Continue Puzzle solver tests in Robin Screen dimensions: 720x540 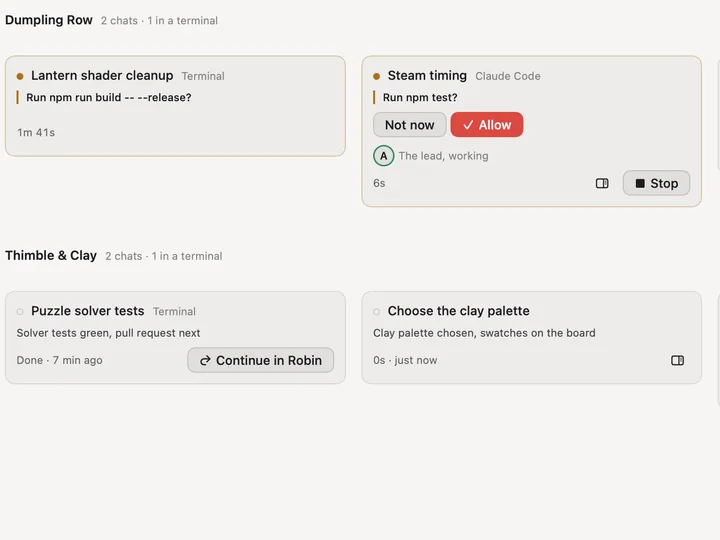click(x=260, y=360)
